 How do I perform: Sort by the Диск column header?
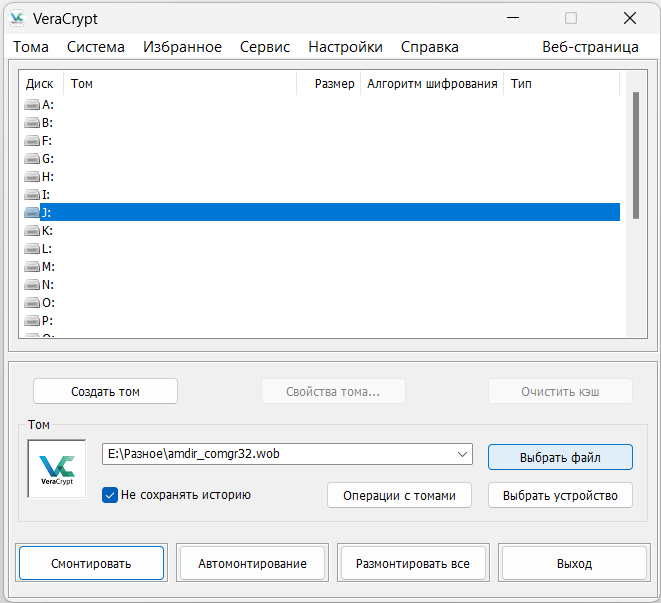pos(41,83)
